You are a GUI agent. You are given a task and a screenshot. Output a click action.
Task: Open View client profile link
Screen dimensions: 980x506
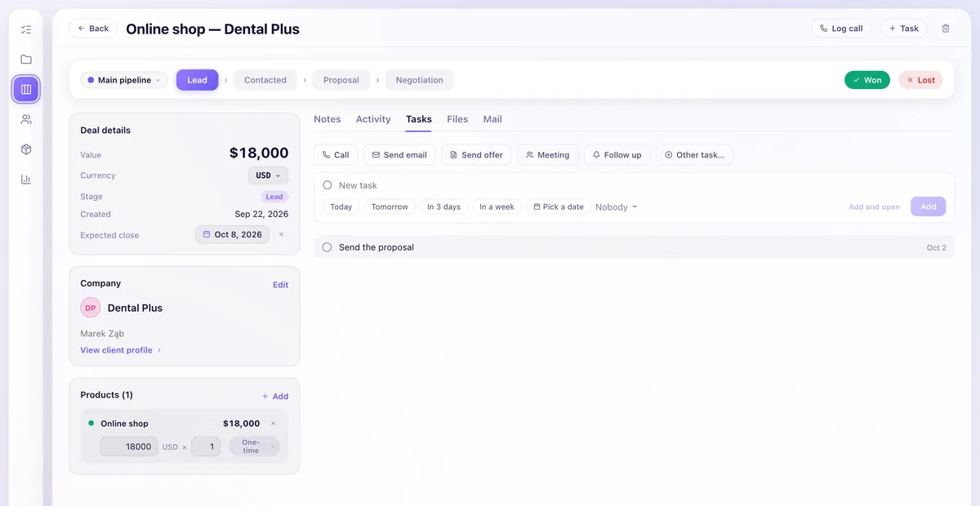coord(121,350)
